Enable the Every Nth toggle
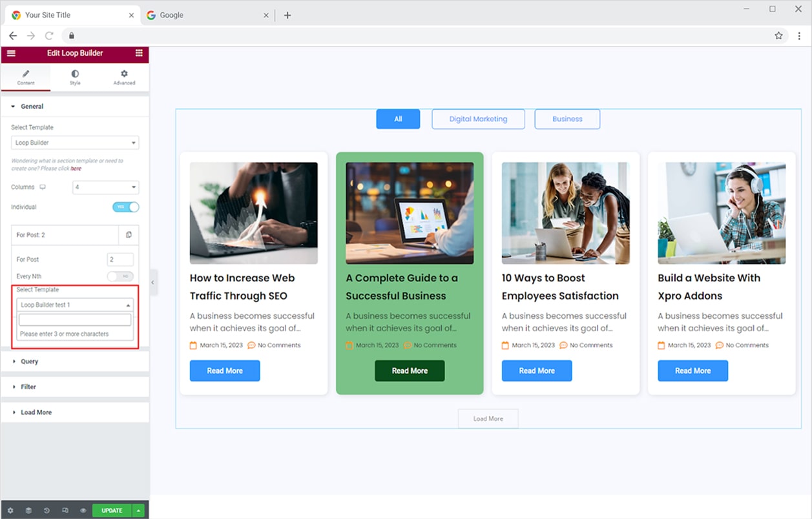 (x=120, y=276)
